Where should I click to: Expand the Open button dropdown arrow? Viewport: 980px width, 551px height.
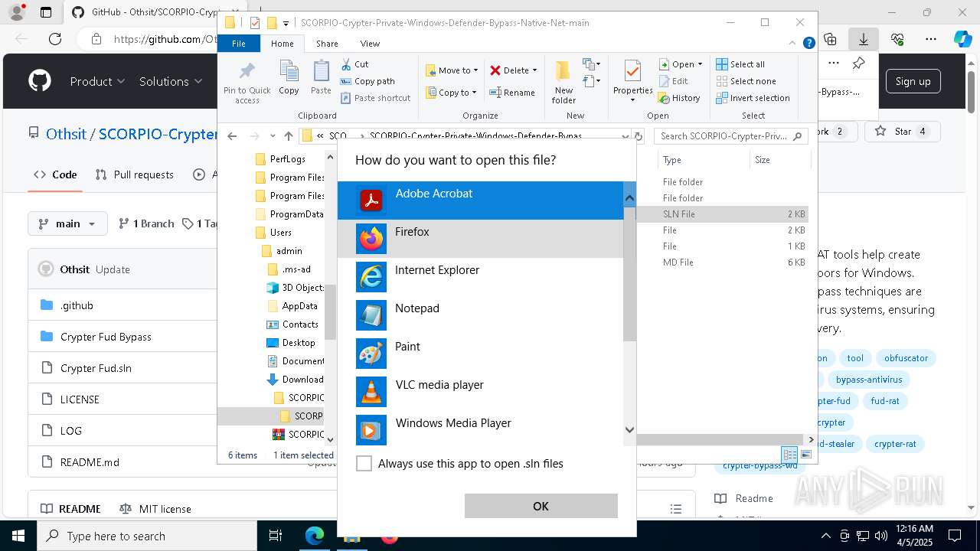[701, 64]
